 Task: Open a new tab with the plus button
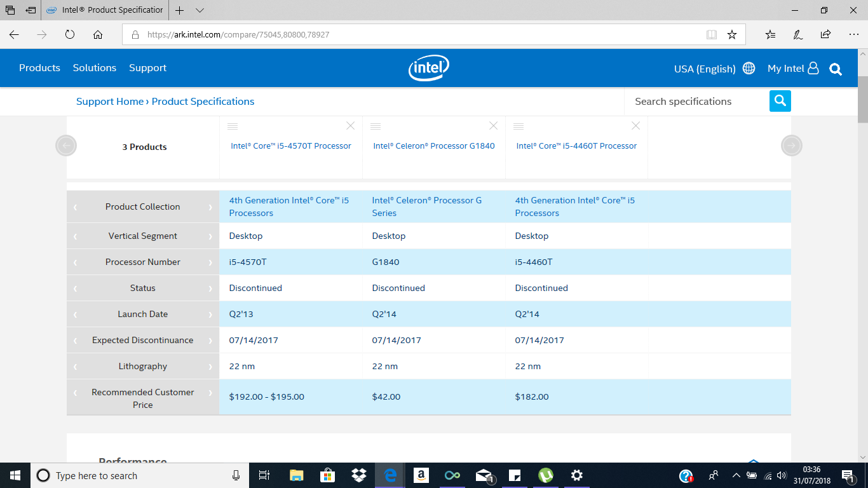click(180, 11)
